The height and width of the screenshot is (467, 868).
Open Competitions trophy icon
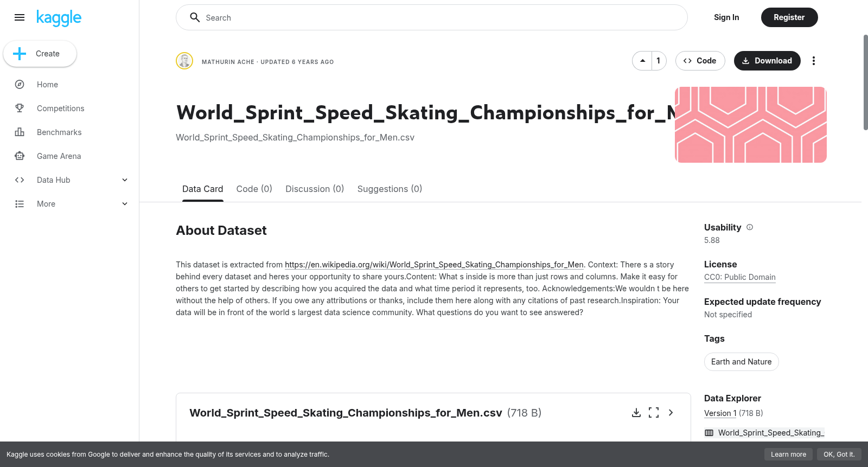coord(20,108)
